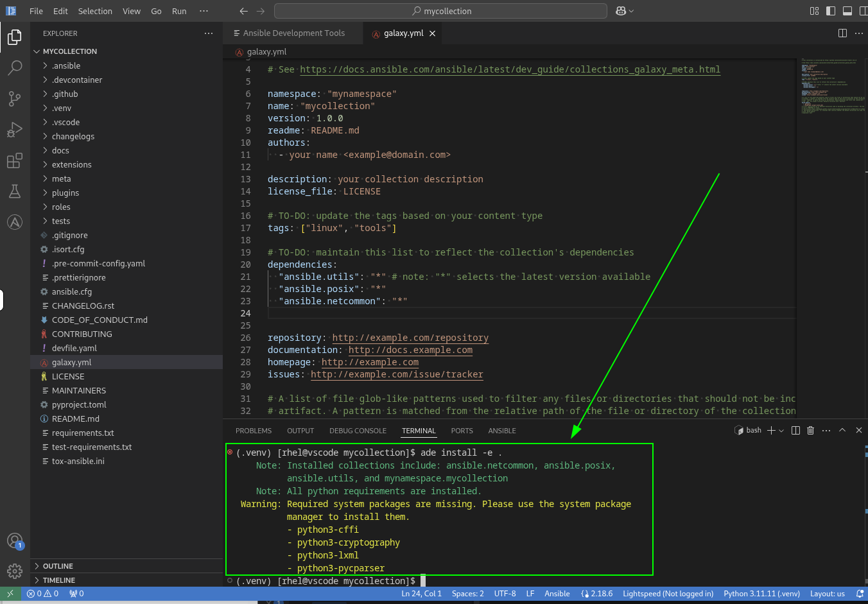Select tox-ansible.ini in the explorer

click(x=78, y=461)
